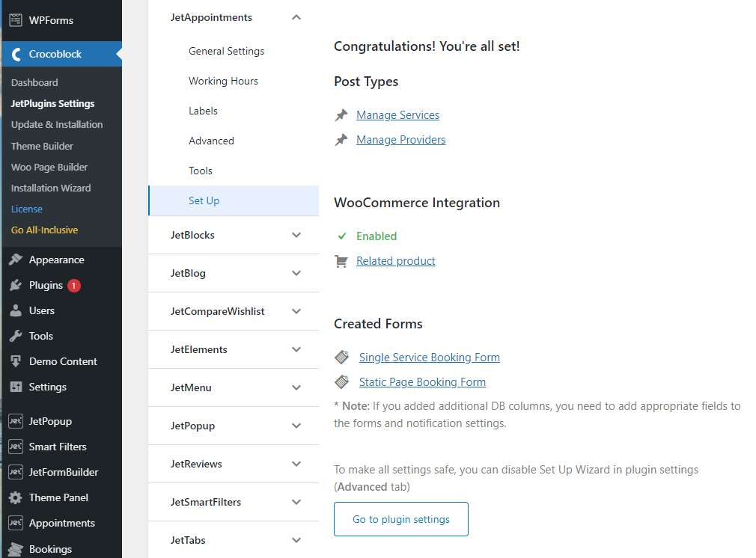Expand the JetBlocks section chevron
This screenshot has width=756, height=558.
click(296, 235)
